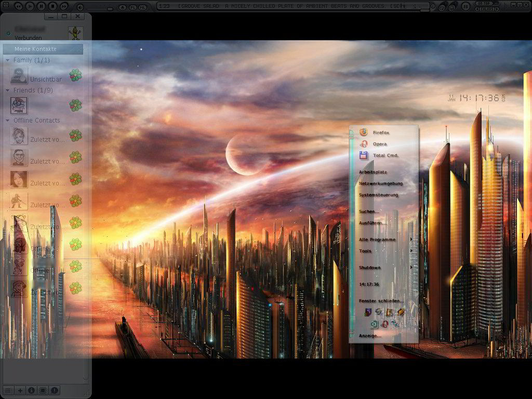
Task: Collapse the Friends (1/9) group
Action: coord(7,90)
